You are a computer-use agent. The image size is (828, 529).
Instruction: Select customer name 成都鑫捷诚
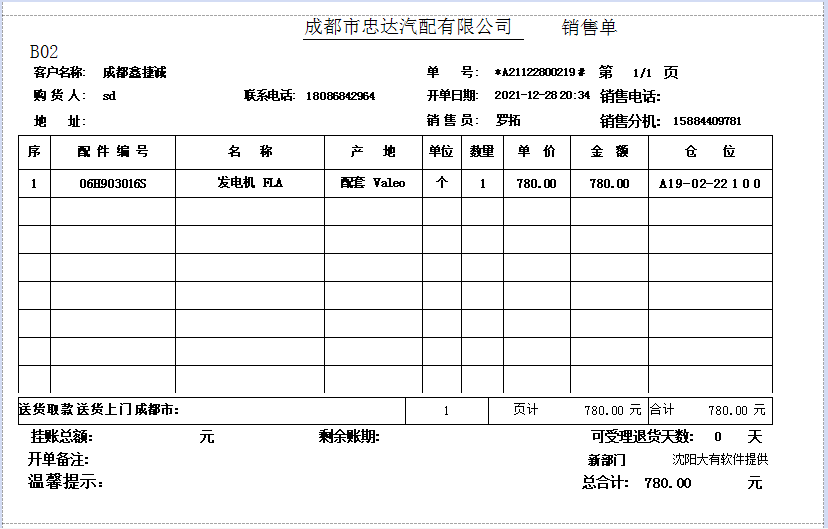[x=134, y=72]
